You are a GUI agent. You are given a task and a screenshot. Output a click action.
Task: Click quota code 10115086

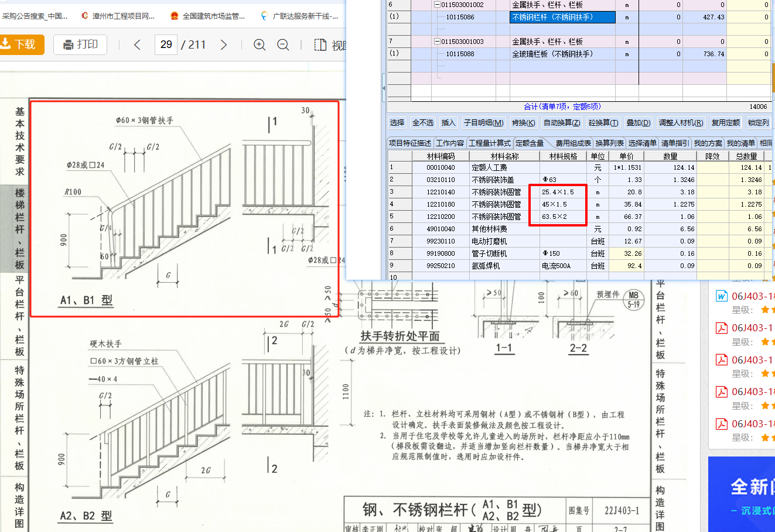click(460, 17)
